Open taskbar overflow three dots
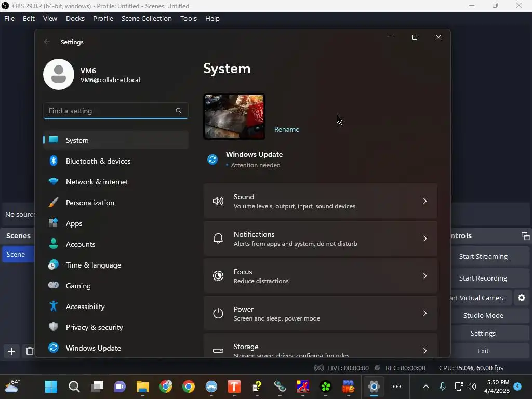This screenshot has height=399, width=532. click(x=396, y=387)
